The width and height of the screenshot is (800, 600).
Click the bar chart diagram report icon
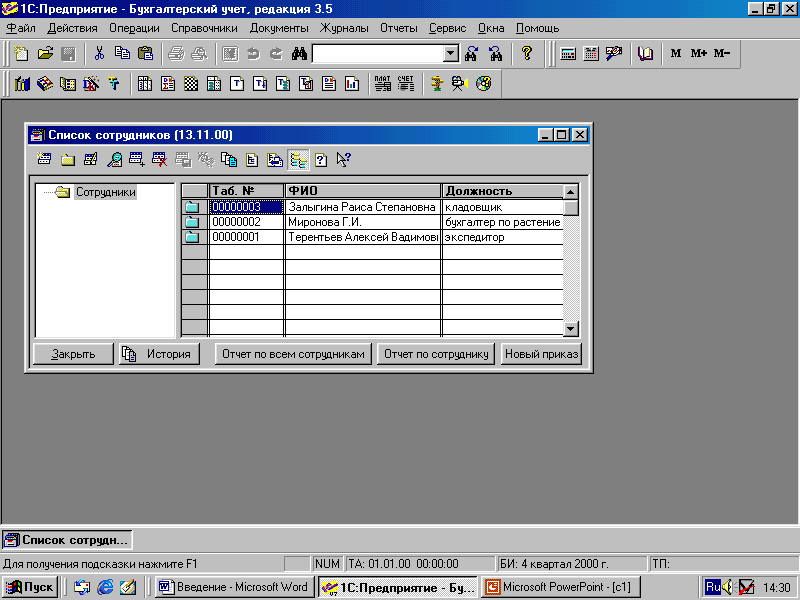(352, 83)
